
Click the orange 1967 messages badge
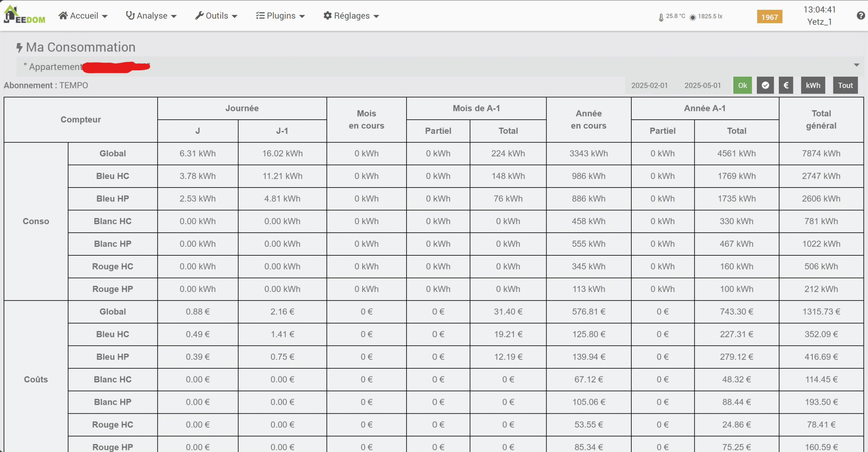point(769,17)
